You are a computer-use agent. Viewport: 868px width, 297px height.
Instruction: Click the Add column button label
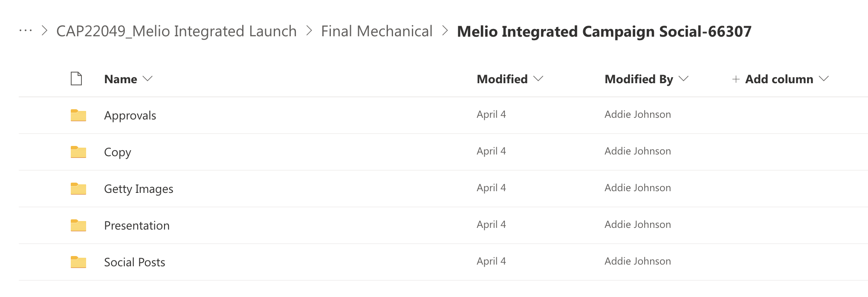(x=779, y=79)
